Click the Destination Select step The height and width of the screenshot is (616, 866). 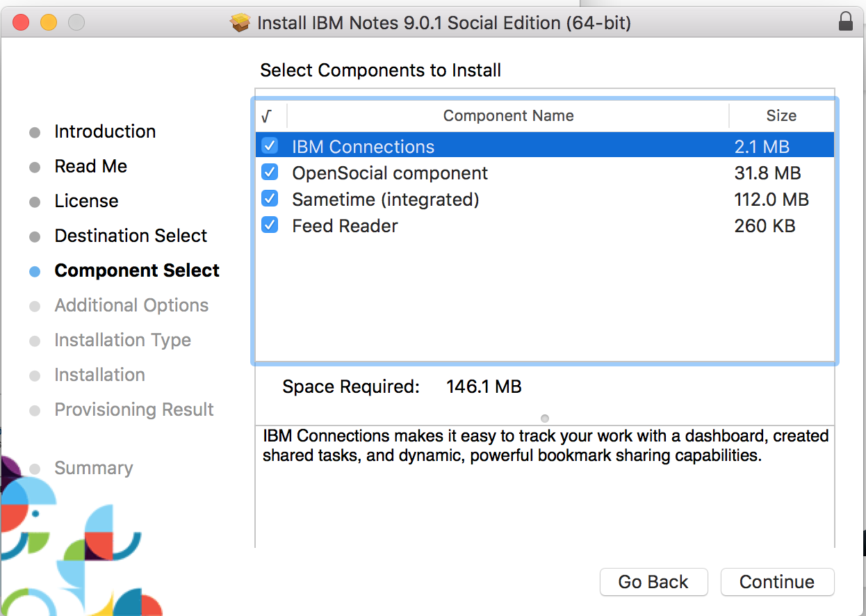pyautogui.click(x=131, y=236)
